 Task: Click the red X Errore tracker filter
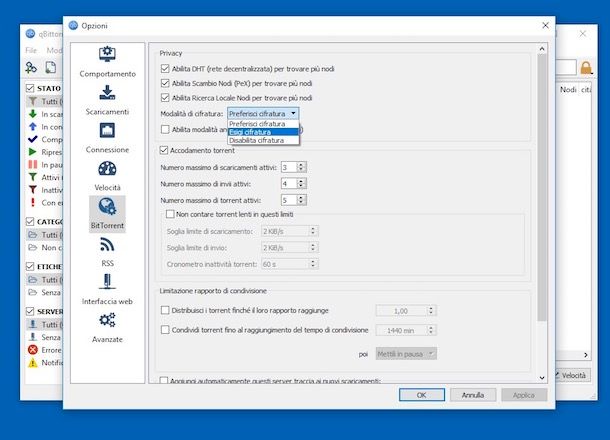[x=33, y=350]
